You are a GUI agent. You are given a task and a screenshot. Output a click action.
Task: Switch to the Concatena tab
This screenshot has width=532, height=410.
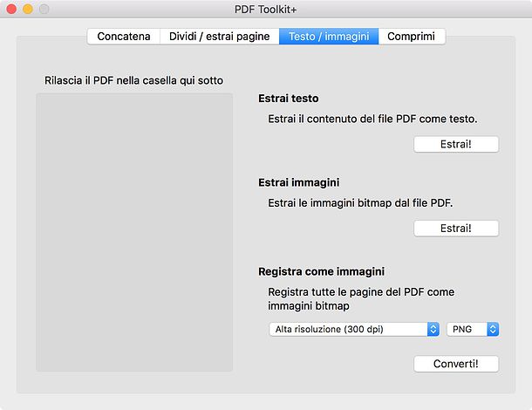tap(123, 36)
